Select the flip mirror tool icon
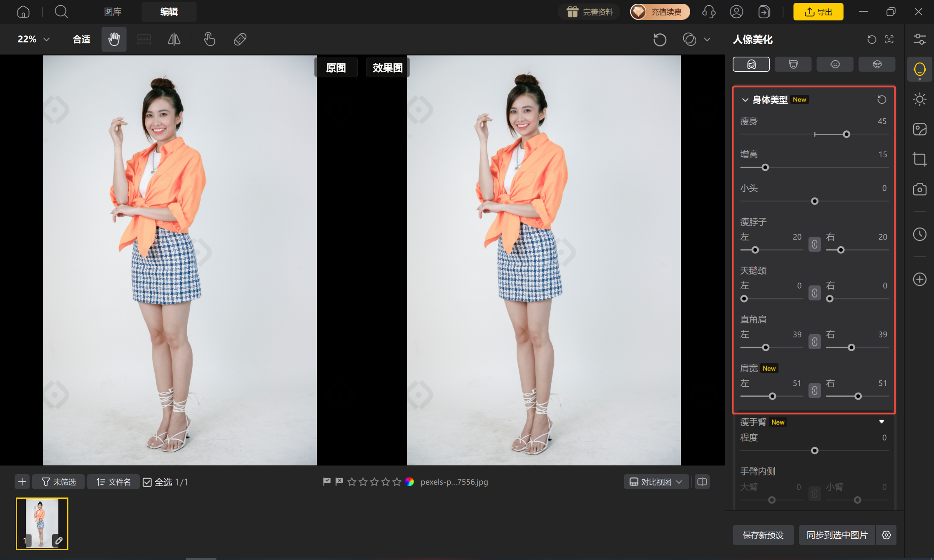 tap(174, 39)
